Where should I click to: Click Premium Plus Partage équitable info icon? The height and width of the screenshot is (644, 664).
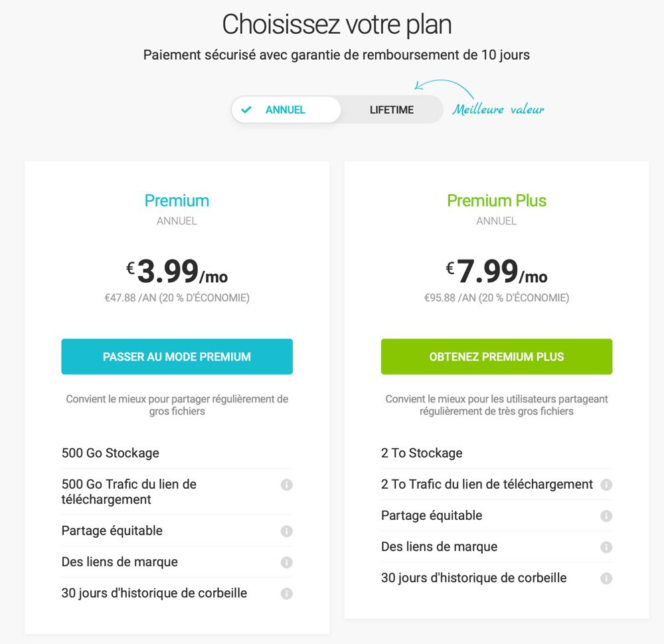click(x=606, y=516)
